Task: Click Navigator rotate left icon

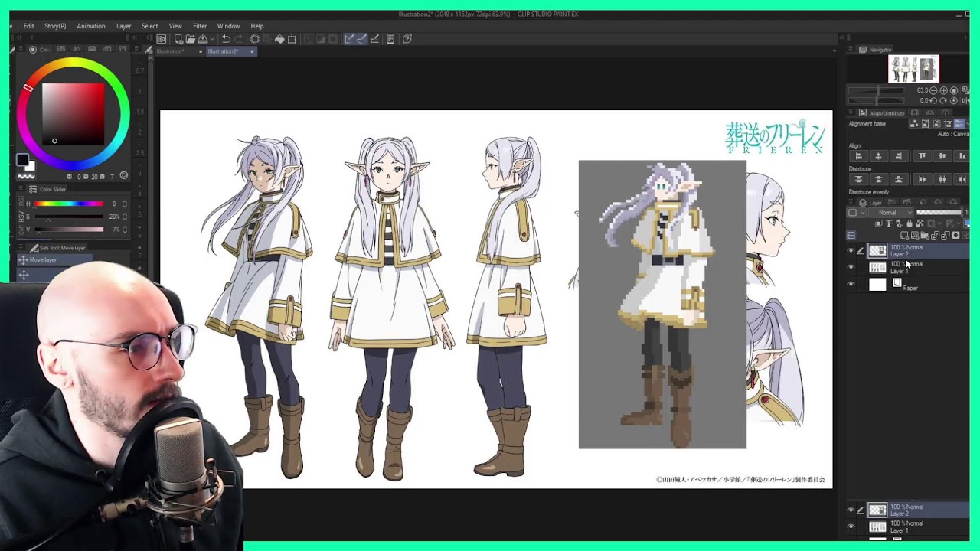Action: tap(933, 100)
